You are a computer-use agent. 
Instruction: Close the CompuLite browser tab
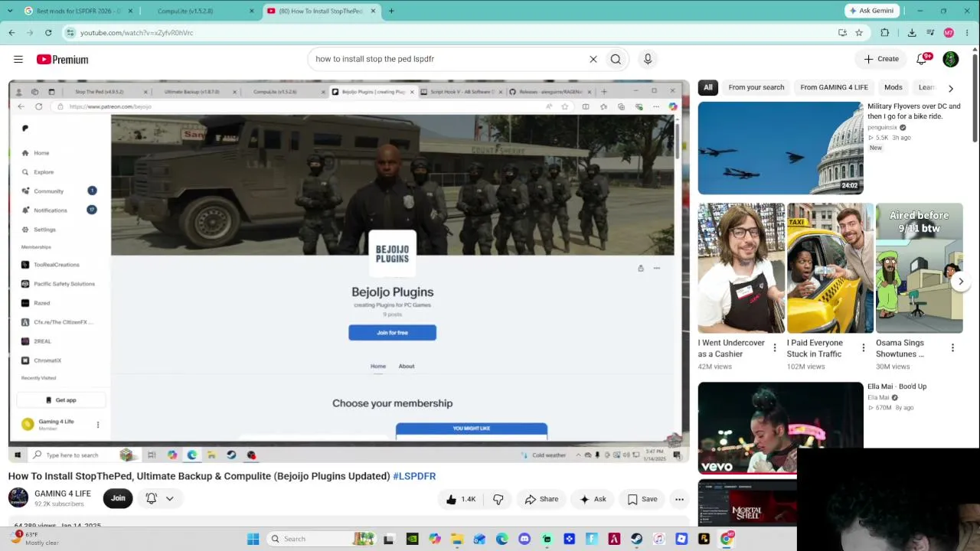click(252, 11)
